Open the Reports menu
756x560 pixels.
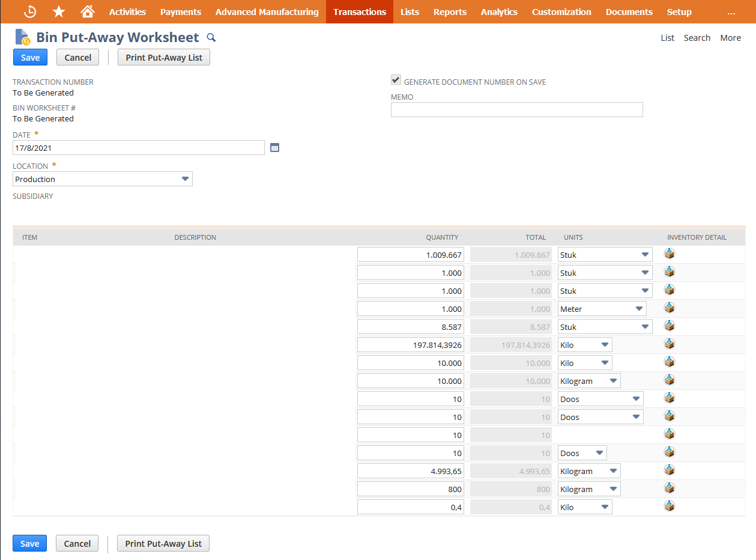(x=450, y=11)
